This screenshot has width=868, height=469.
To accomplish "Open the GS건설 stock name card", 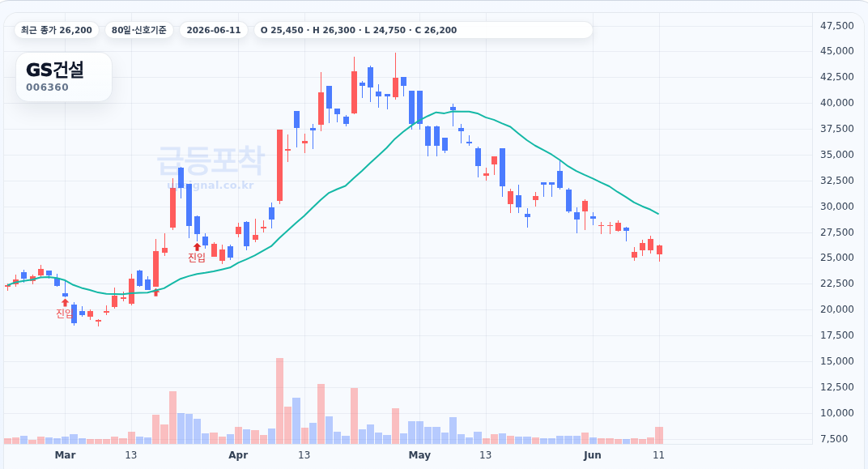I will [x=64, y=77].
